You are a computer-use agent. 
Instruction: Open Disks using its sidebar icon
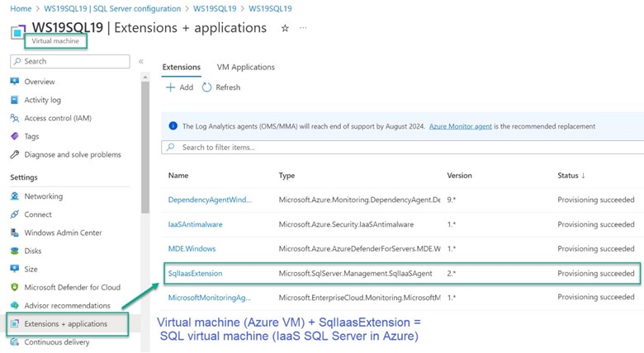(15, 251)
